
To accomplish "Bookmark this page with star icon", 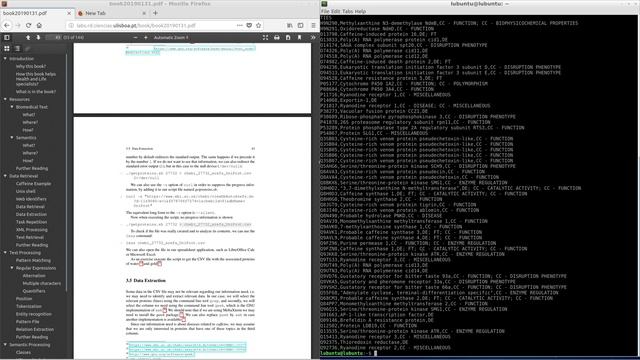I will [x=258, y=25].
